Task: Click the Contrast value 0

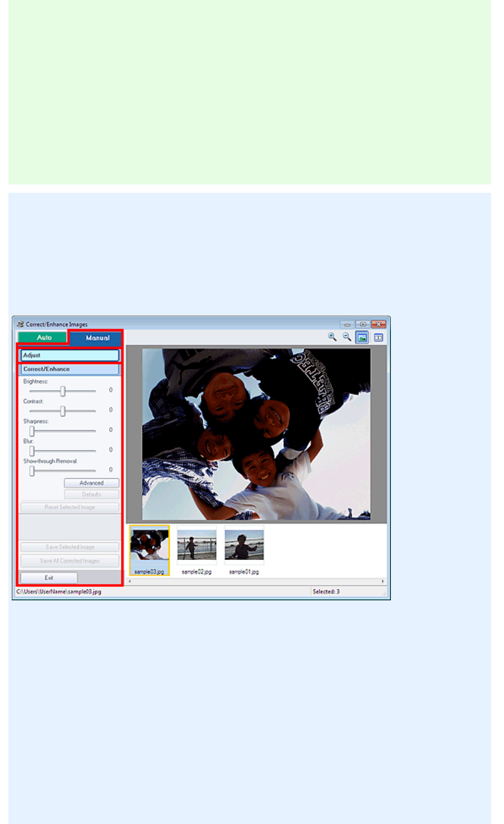Action: point(111,410)
